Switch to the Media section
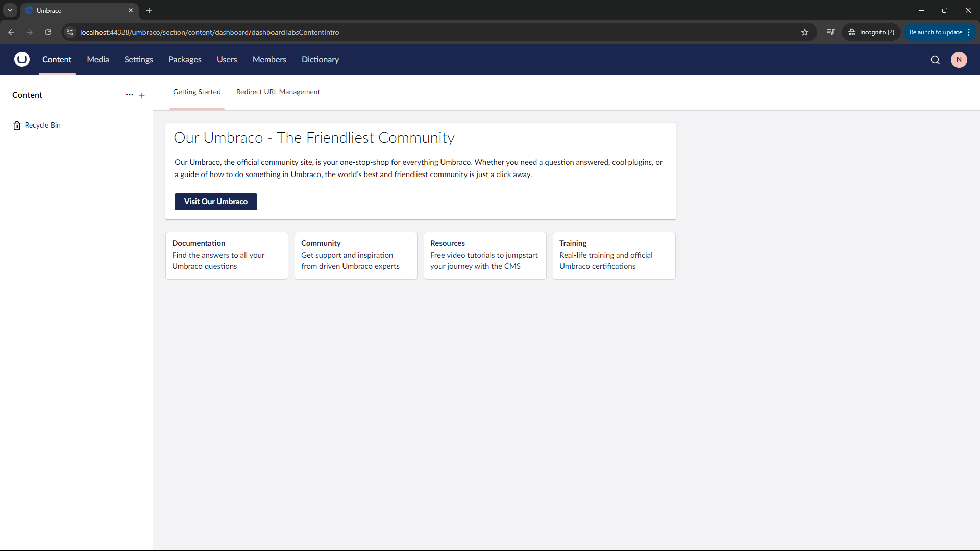This screenshot has width=980, height=551. 98,60
